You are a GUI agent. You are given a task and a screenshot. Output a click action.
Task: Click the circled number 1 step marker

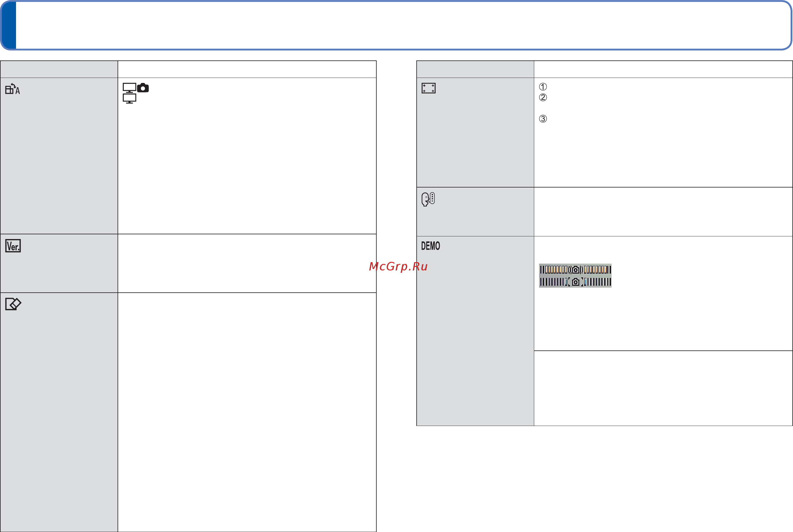(543, 87)
